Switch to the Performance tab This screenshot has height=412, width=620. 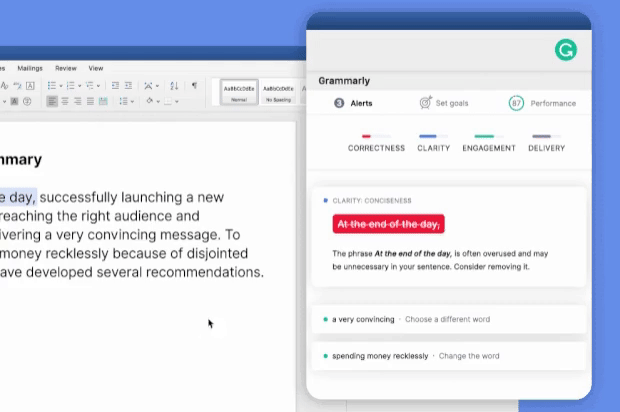[x=542, y=103]
